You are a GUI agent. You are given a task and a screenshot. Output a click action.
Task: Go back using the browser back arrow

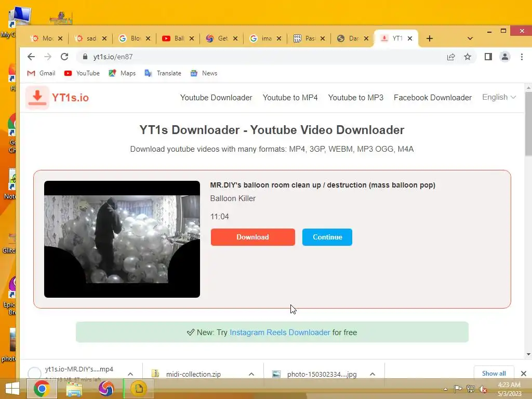click(31, 57)
